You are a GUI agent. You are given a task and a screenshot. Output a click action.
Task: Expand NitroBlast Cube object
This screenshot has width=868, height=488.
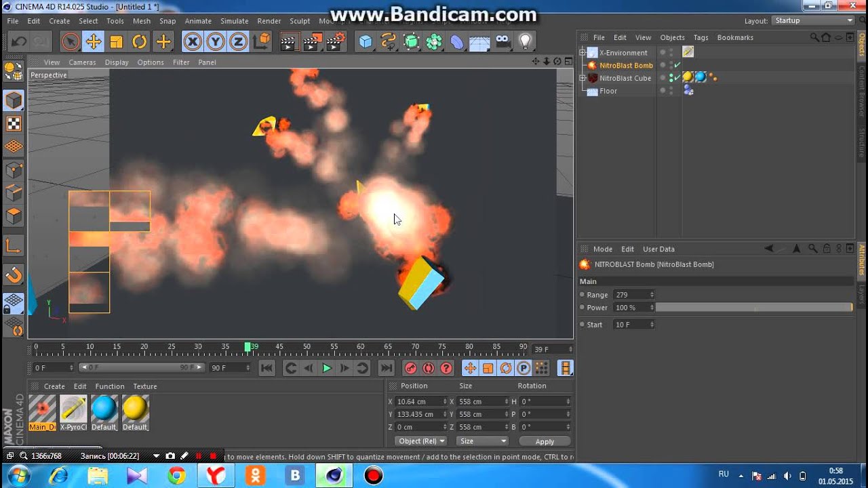[x=582, y=79]
